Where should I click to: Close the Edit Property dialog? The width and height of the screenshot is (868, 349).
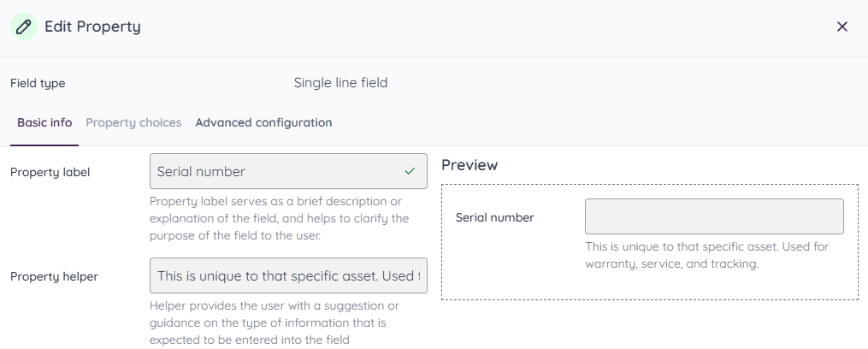[x=842, y=27]
